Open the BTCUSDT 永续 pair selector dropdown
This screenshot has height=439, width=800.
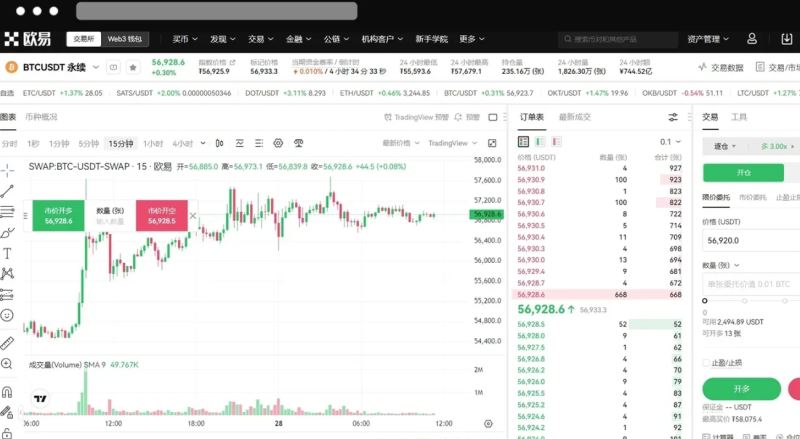pos(95,67)
